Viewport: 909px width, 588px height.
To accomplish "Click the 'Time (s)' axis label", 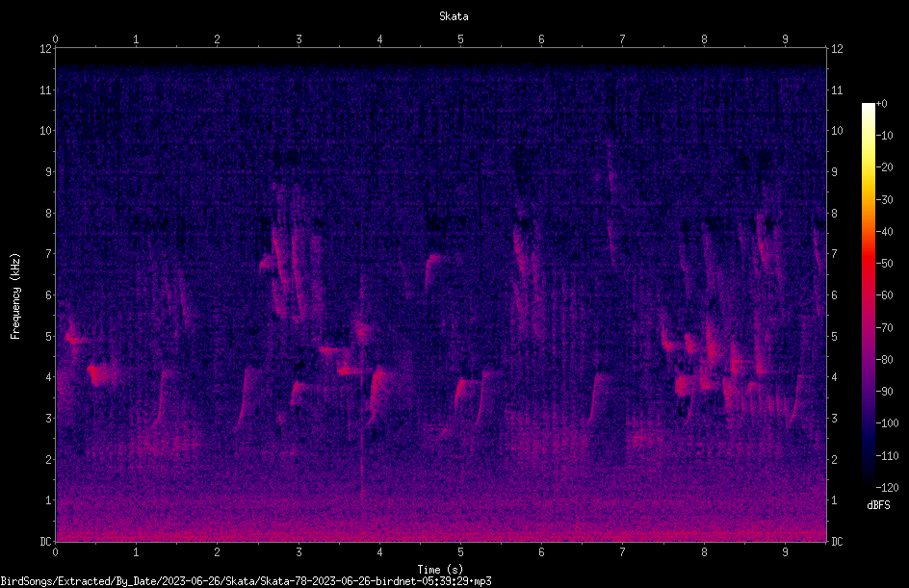I will tap(440, 570).
